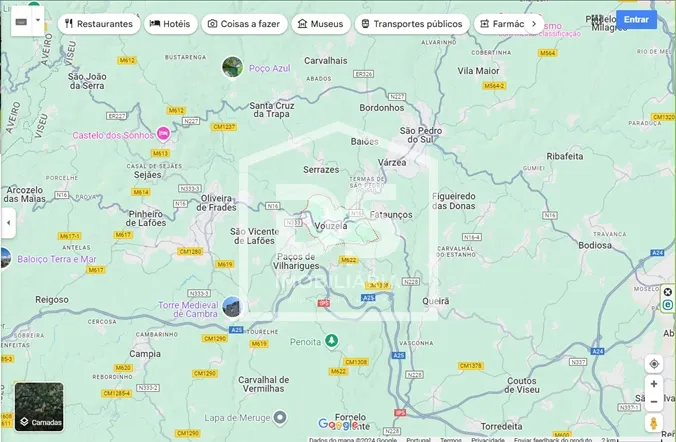Viewport: 676px width, 442px height.
Task: Select the Street View pegman icon
Action: pos(654,423)
